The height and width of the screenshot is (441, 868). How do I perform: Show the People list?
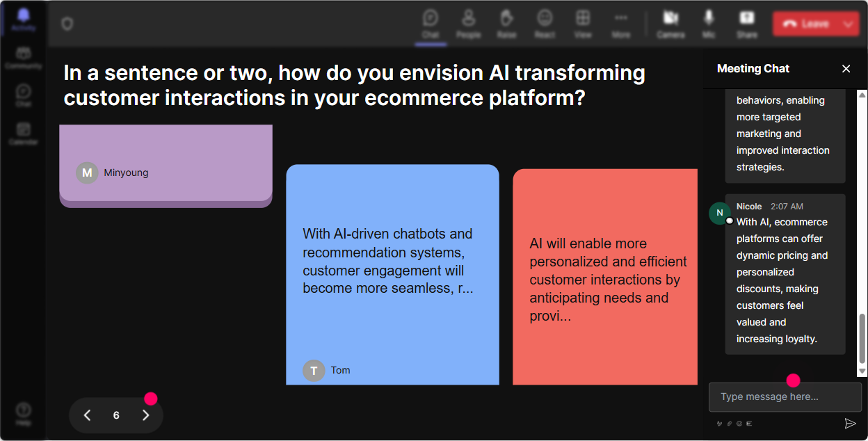click(468, 24)
